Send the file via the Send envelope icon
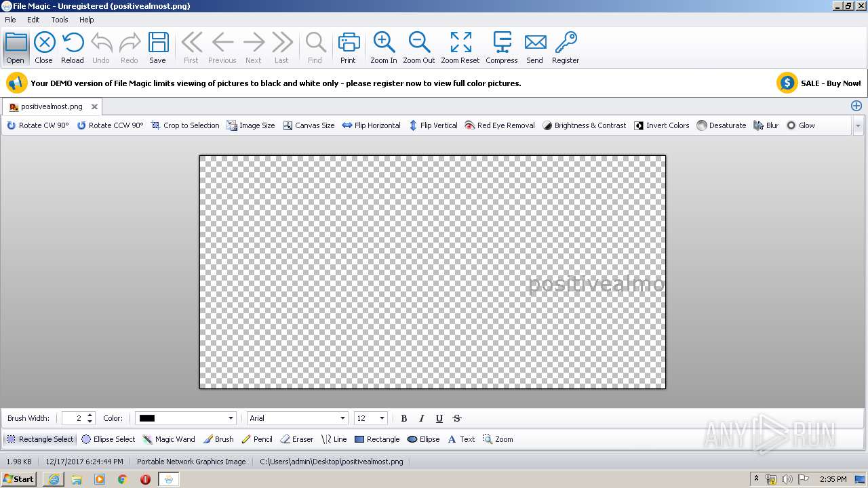The width and height of the screenshot is (868, 488). 535,48
